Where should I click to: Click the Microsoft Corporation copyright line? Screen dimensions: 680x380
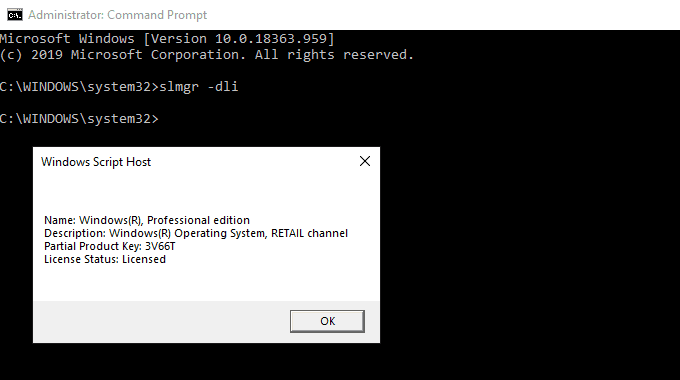[207, 55]
